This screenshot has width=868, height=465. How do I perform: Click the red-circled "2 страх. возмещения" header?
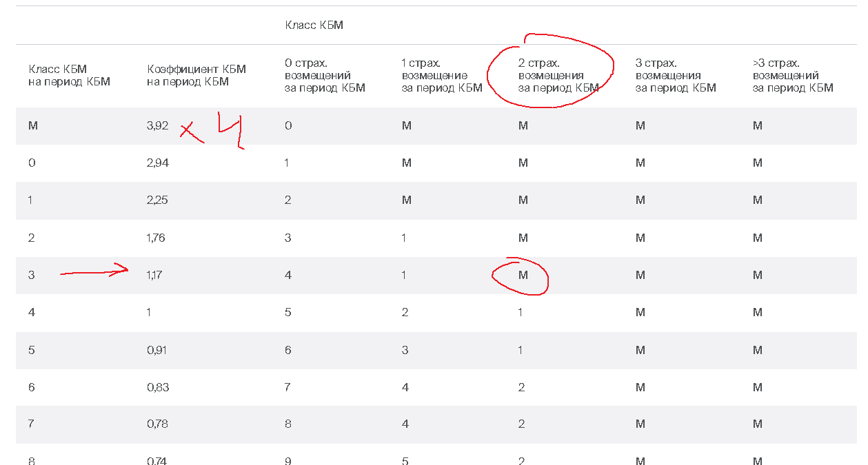pos(558,76)
